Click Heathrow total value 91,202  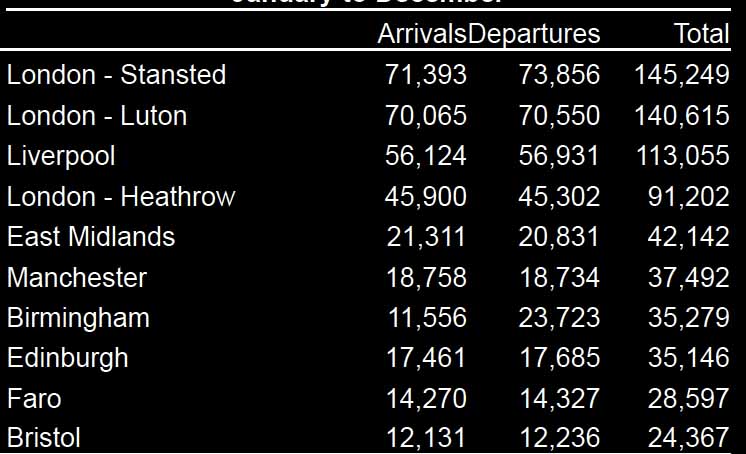(688, 197)
